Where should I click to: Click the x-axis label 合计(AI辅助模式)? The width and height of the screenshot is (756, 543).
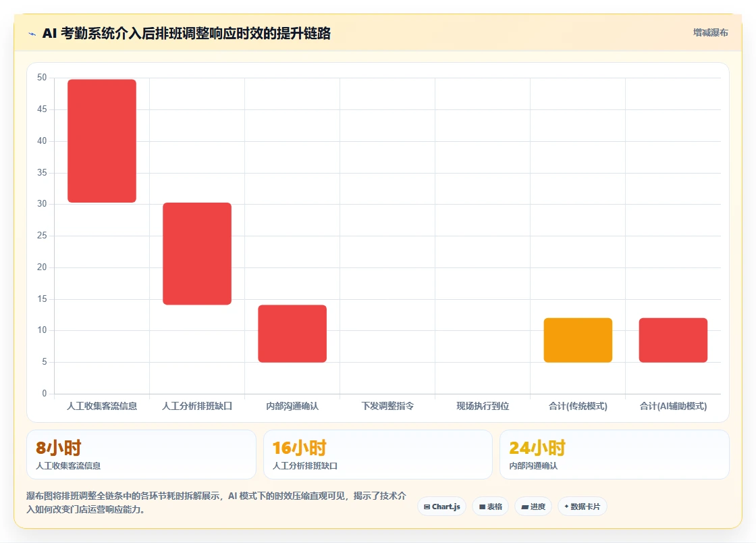673,406
